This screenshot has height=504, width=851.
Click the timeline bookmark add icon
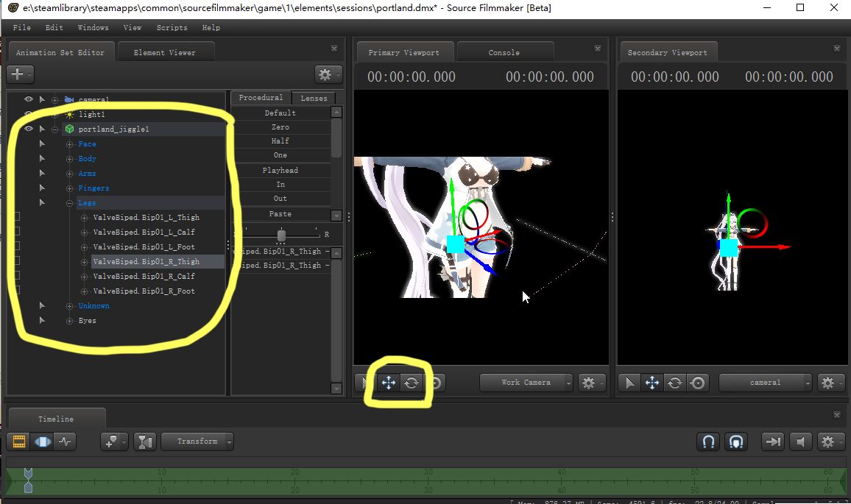114,441
